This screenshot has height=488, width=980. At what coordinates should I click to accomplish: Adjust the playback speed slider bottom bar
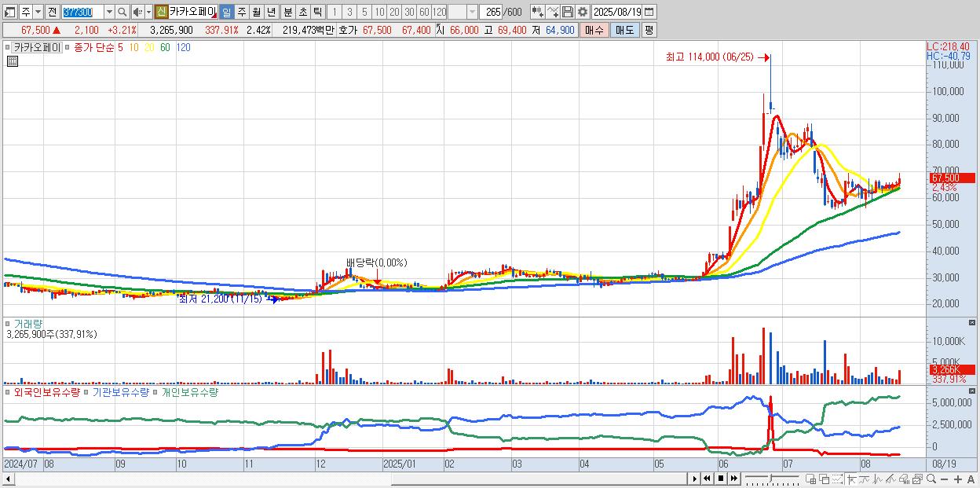click(771, 479)
